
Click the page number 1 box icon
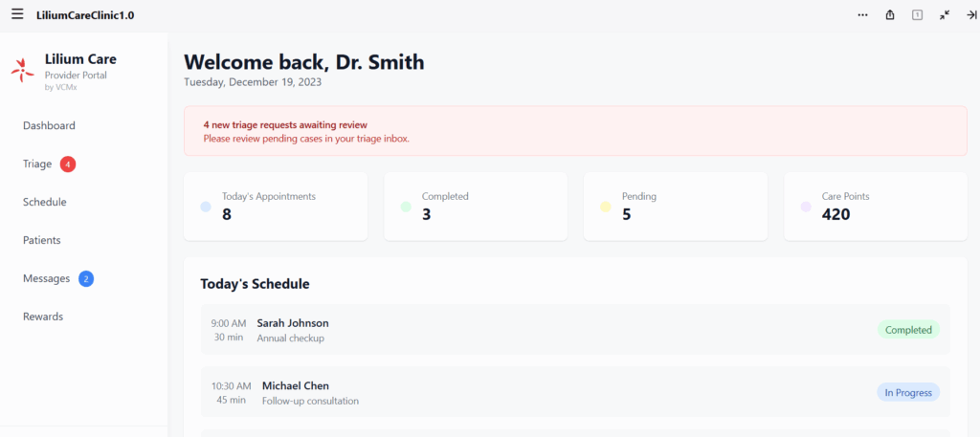[x=917, y=15]
